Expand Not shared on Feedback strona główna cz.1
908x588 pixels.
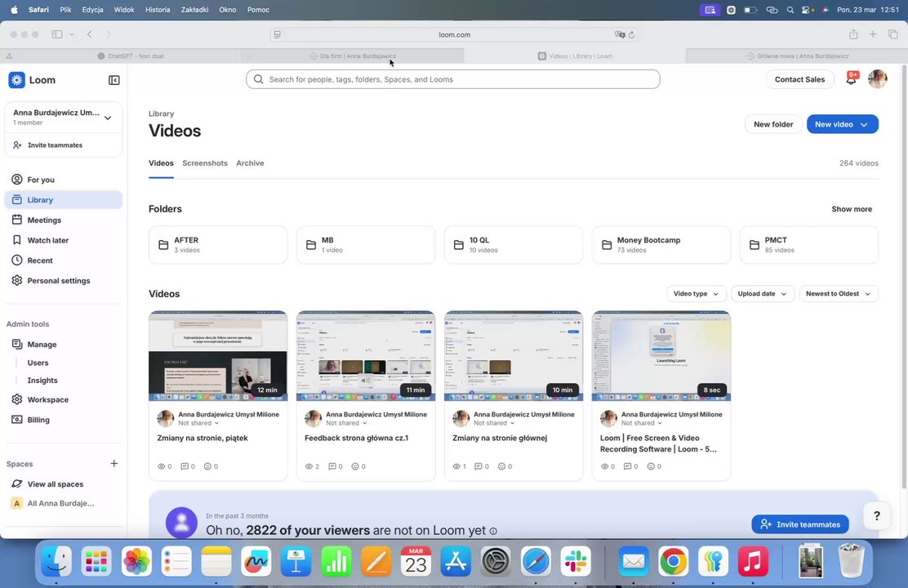coord(345,423)
